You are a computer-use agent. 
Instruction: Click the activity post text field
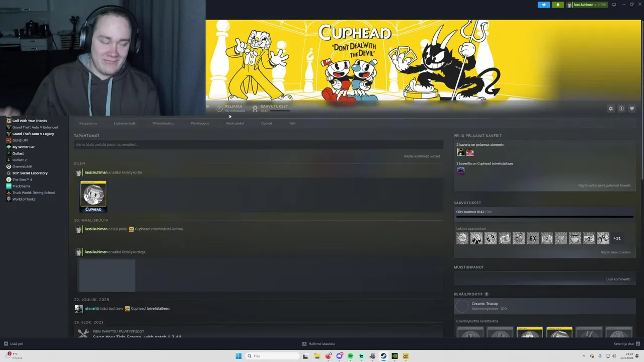click(x=258, y=145)
